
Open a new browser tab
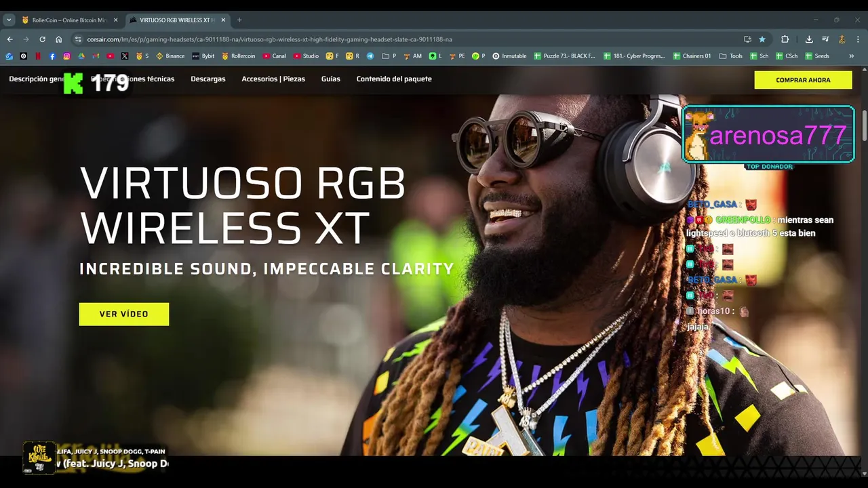(239, 20)
